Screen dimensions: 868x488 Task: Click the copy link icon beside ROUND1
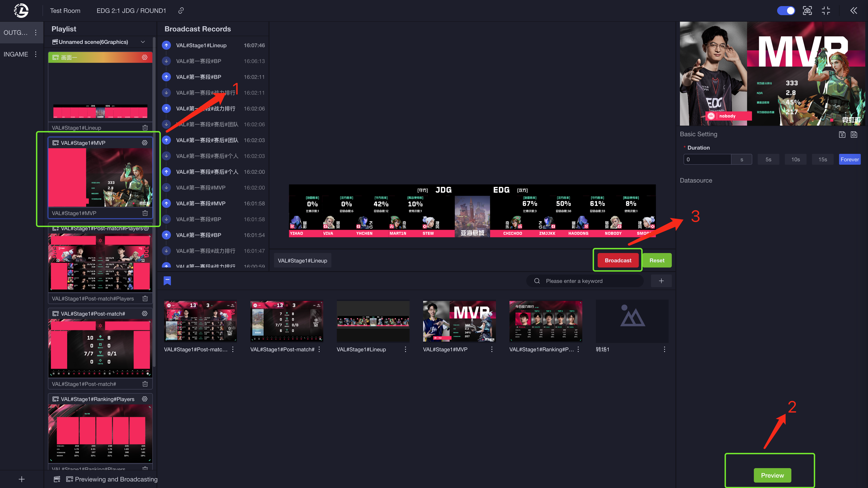181,11
